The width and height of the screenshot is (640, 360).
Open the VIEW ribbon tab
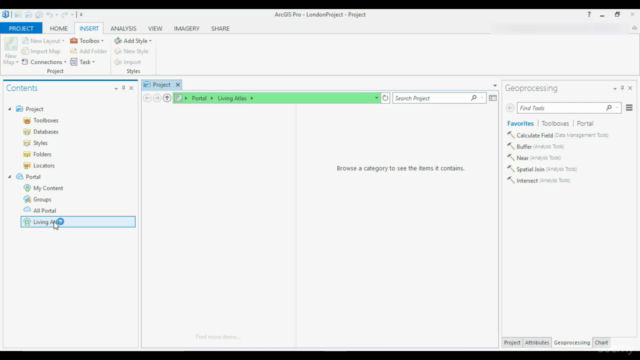(155, 28)
